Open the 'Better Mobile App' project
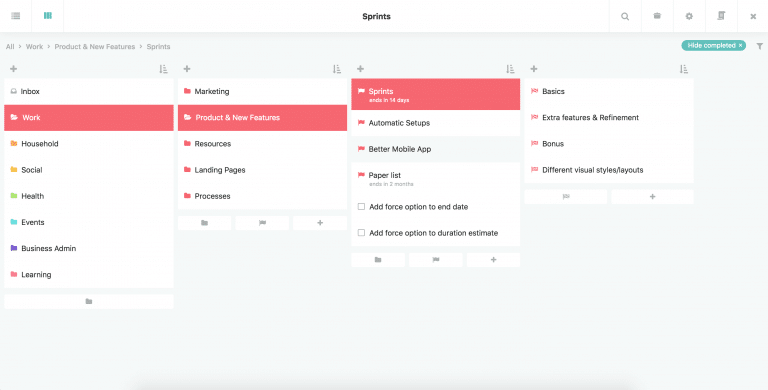 click(x=435, y=149)
